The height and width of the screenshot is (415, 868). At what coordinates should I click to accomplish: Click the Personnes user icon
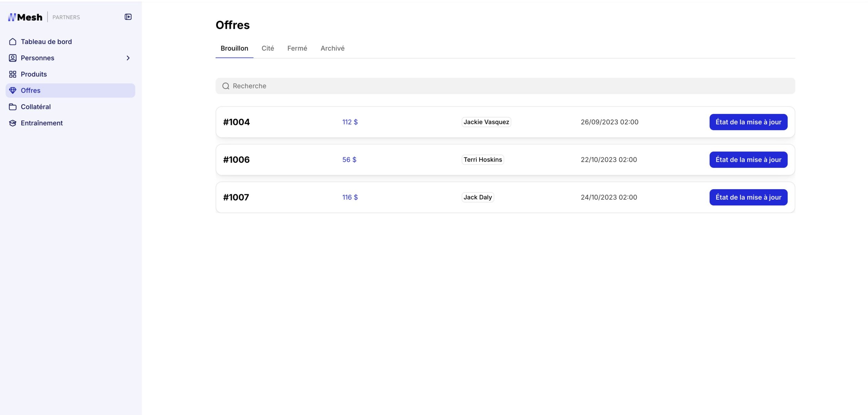(13, 58)
